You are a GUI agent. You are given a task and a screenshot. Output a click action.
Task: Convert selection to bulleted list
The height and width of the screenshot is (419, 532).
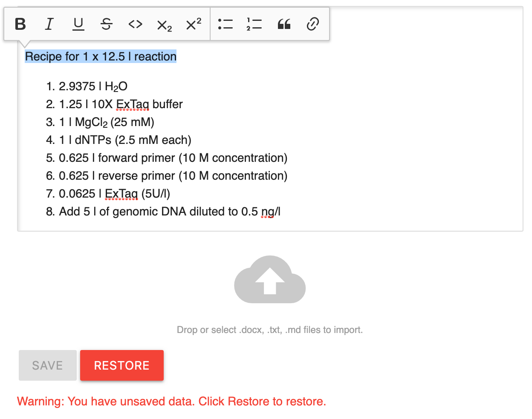(x=226, y=24)
